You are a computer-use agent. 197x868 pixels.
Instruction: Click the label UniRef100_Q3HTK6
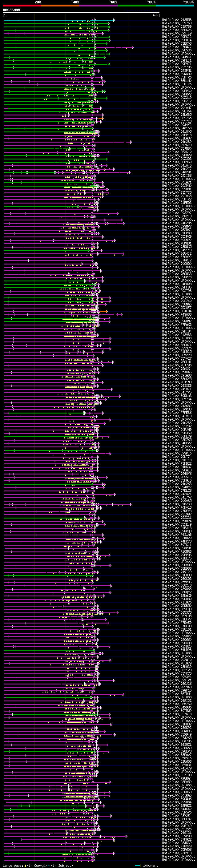click(177, 78)
